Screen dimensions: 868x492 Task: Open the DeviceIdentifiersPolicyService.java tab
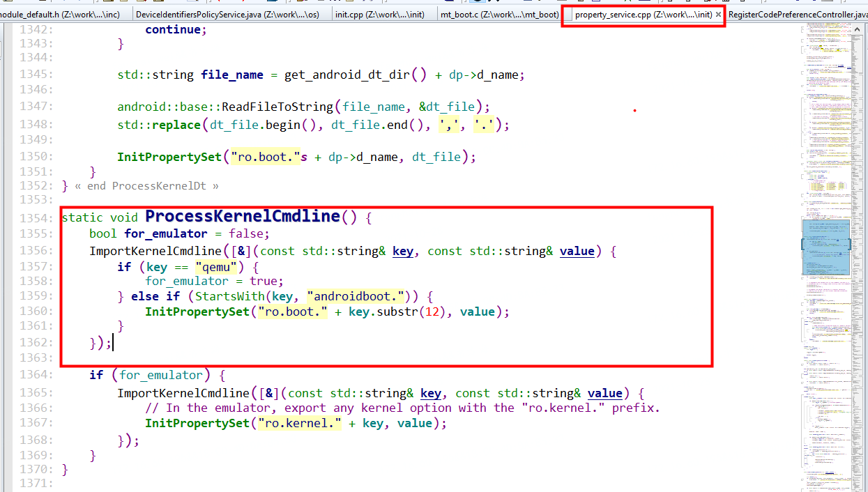[x=229, y=14]
